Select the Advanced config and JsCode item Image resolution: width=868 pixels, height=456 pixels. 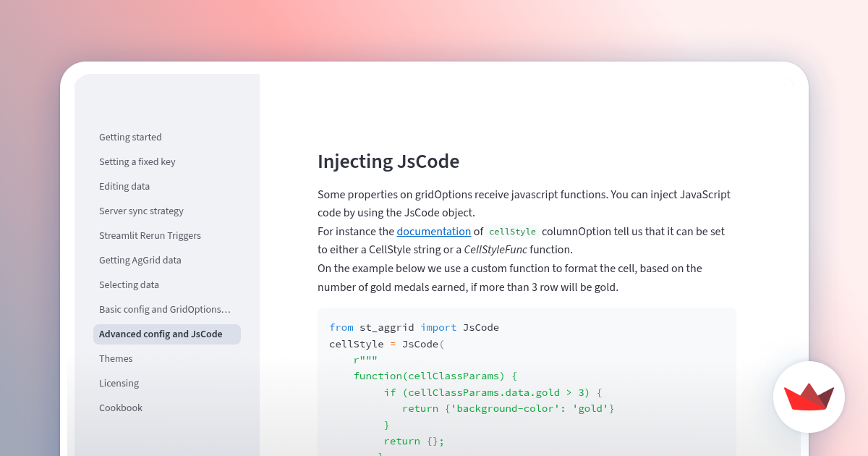pyautogui.click(x=161, y=334)
